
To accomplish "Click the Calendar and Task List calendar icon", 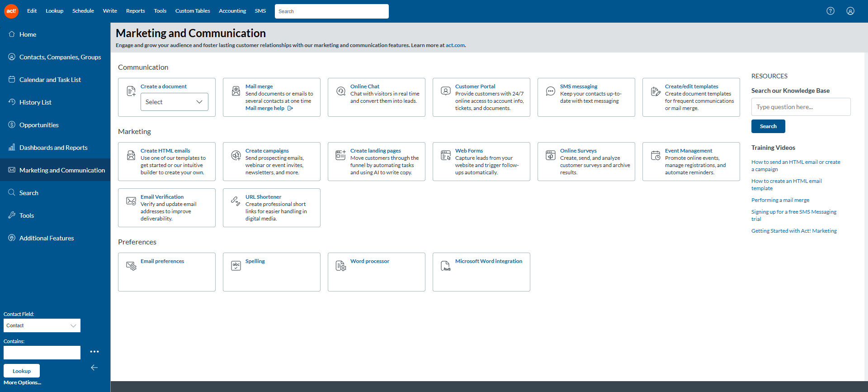I will [x=12, y=79].
